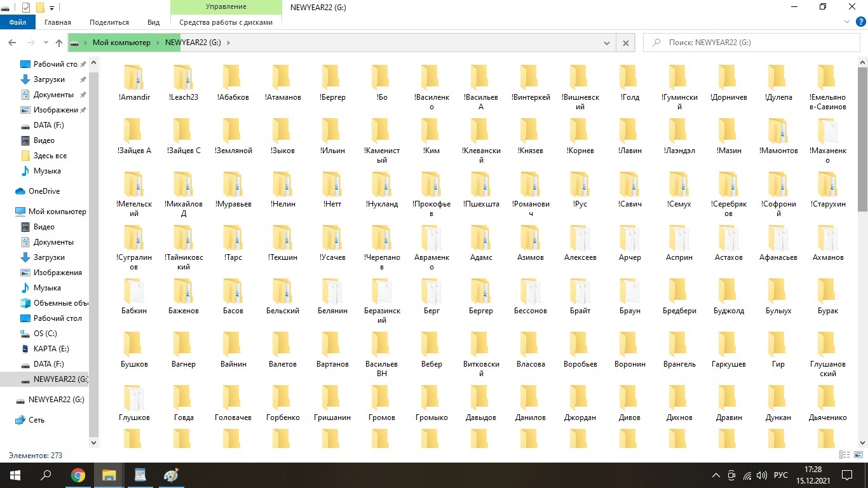Switch the РУС input language
Viewport: 868px width, 488px height.
click(781, 475)
